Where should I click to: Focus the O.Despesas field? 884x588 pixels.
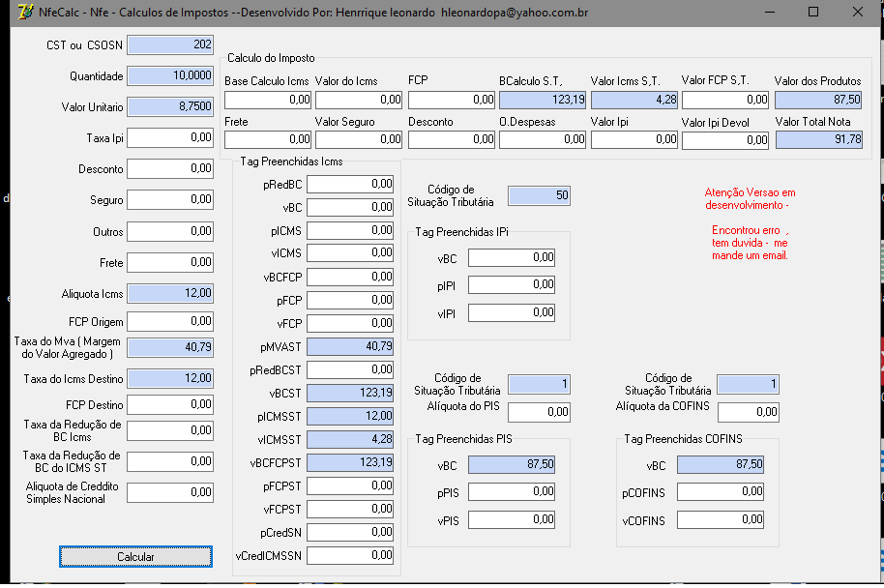pyautogui.click(x=543, y=140)
